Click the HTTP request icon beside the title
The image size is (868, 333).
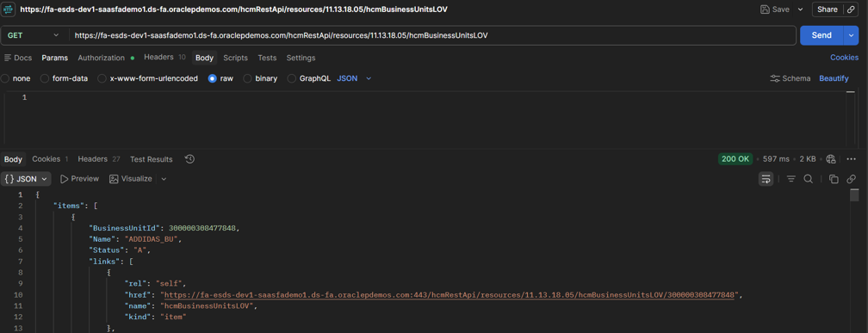[x=9, y=9]
